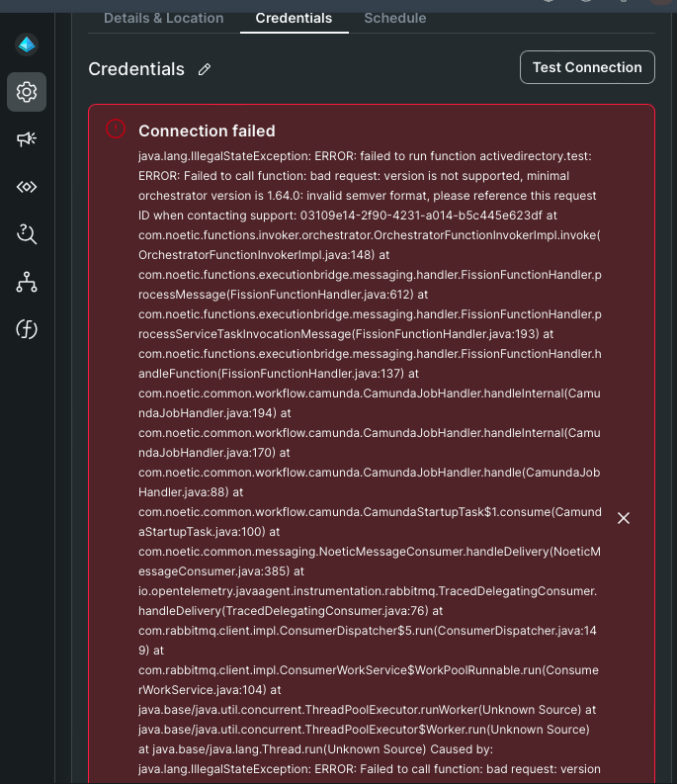This screenshot has height=784, width=677.
Task: Select the Credentials tab
Action: 294,18
